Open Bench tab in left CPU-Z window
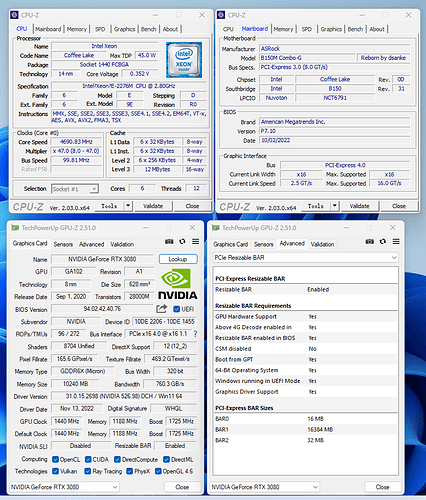This screenshot has width=426, height=500. pyautogui.click(x=148, y=29)
